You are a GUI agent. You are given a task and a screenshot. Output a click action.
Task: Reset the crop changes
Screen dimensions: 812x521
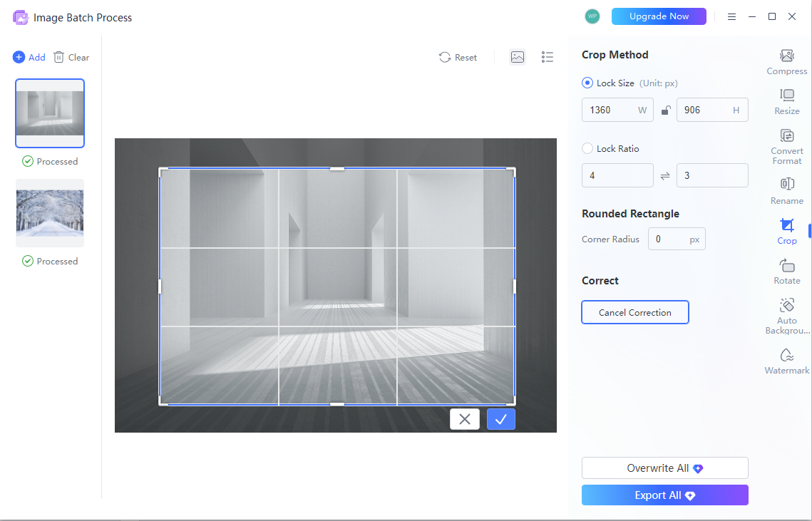pos(458,57)
